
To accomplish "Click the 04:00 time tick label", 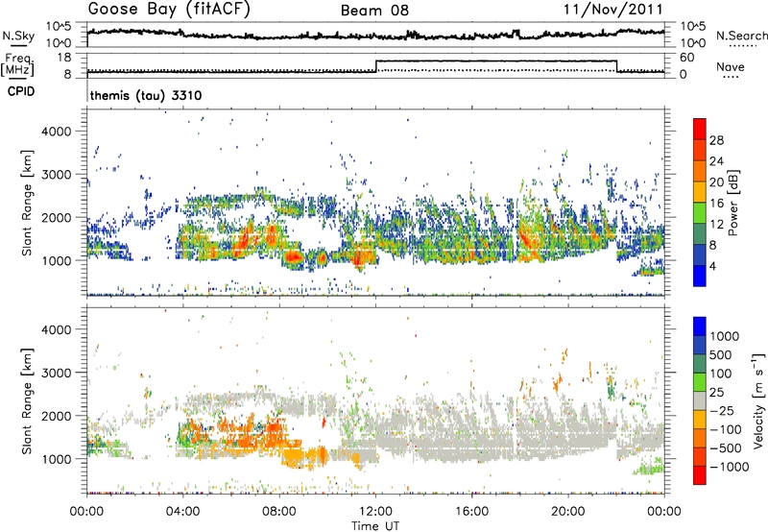I will [x=182, y=512].
